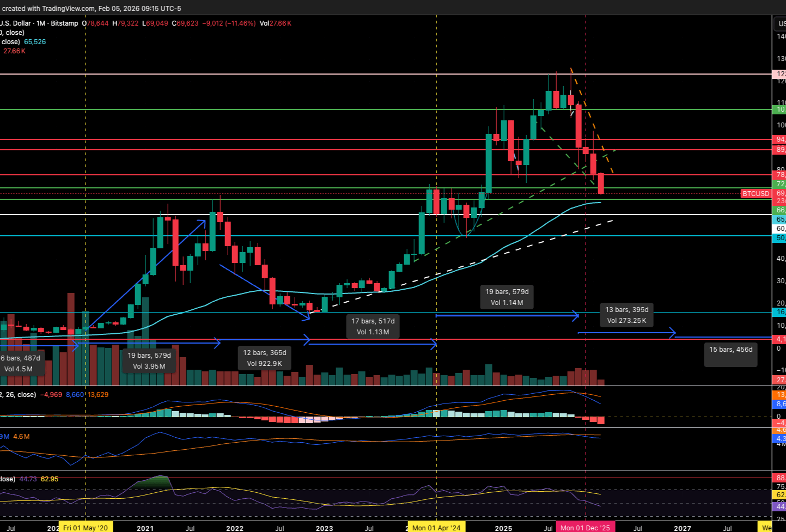
Task: Select the 'Mon 01 Dec '25' date marker
Action: coord(585,528)
